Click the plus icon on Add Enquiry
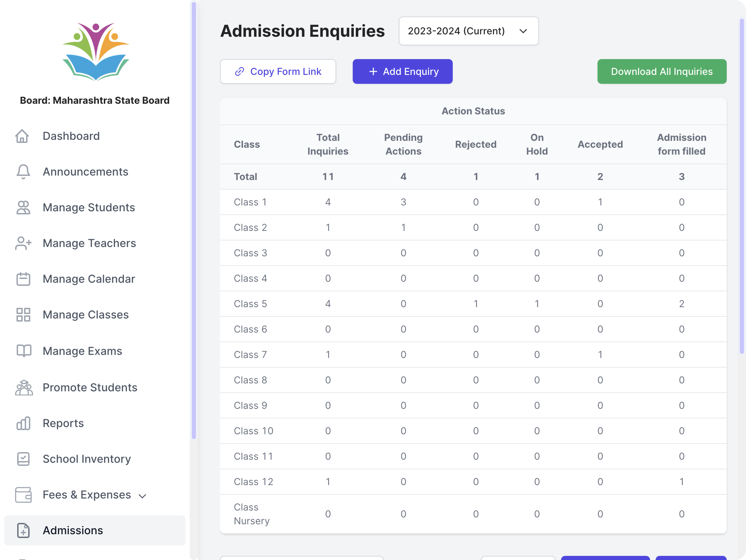746x560 pixels. 373,71
